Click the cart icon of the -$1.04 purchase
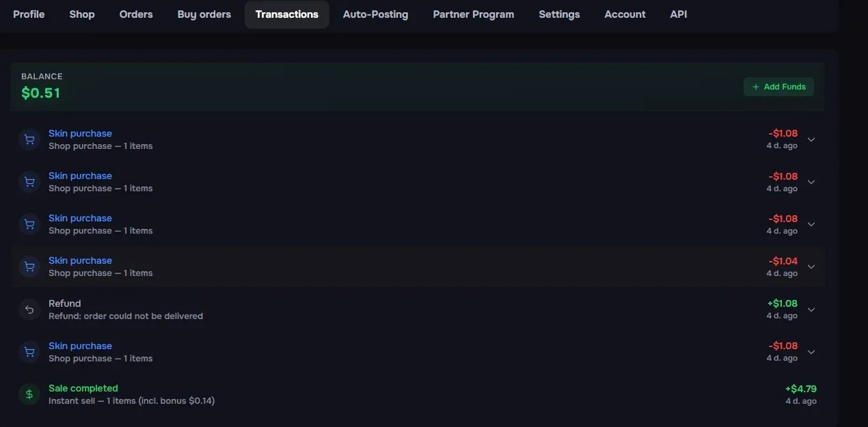The height and width of the screenshot is (427, 868). tap(29, 266)
